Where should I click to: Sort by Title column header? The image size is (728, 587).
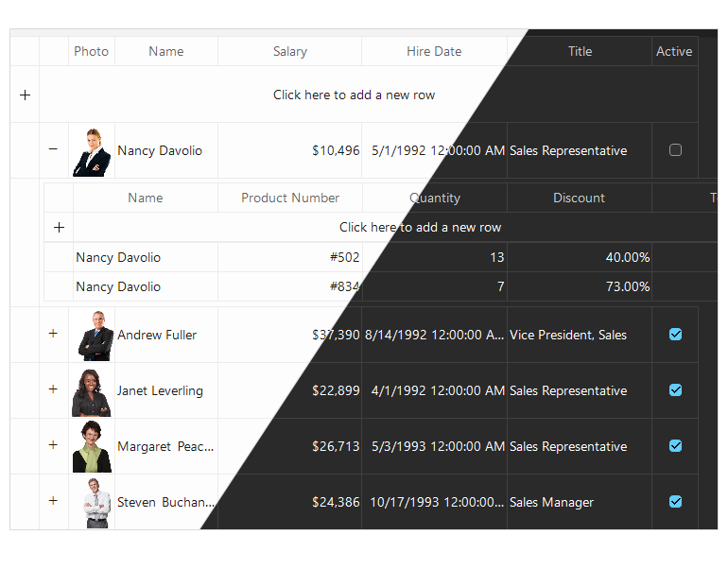coord(580,51)
